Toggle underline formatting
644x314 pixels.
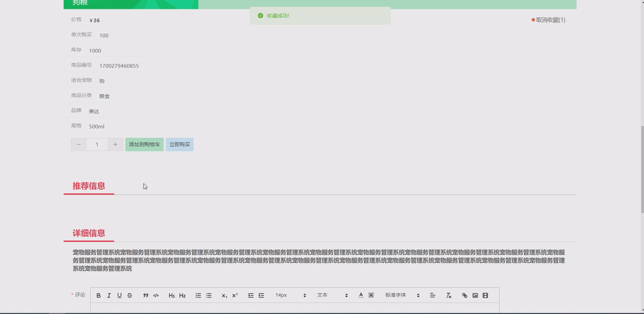point(119,296)
